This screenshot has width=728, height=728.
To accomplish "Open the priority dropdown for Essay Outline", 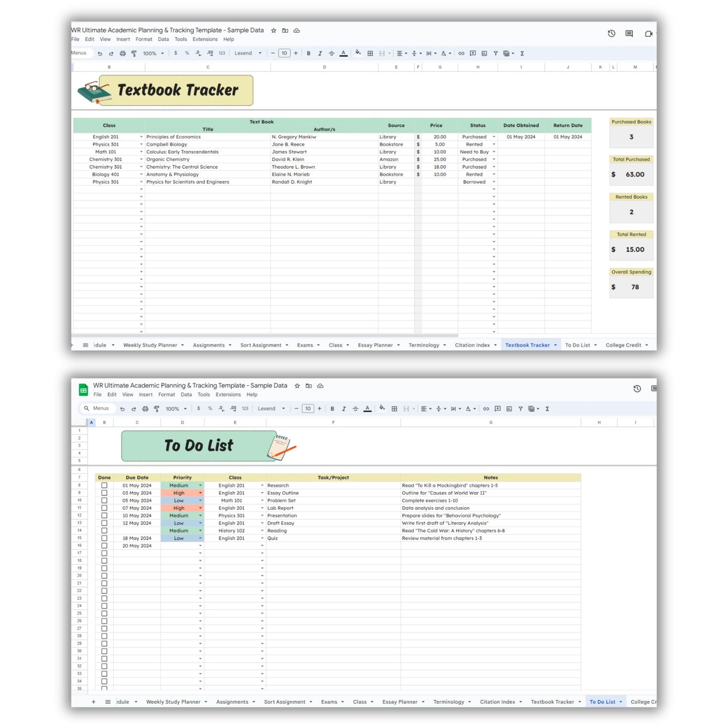I will (201, 493).
